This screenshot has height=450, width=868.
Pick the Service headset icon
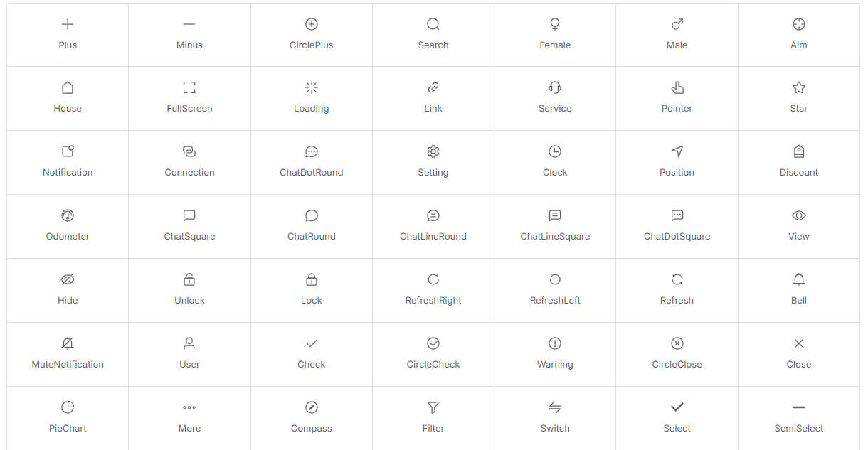555,87
